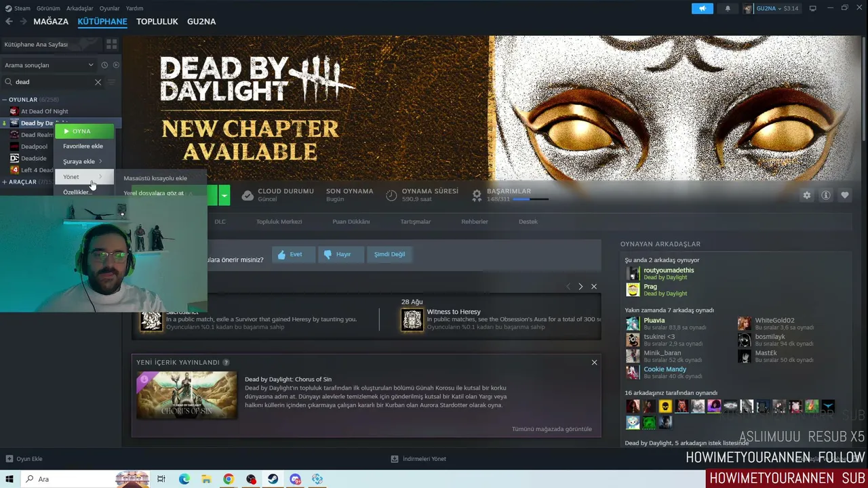The image size is (868, 488).
Task: Expand the Arama sonuçları dropdown
Action: coord(49,65)
